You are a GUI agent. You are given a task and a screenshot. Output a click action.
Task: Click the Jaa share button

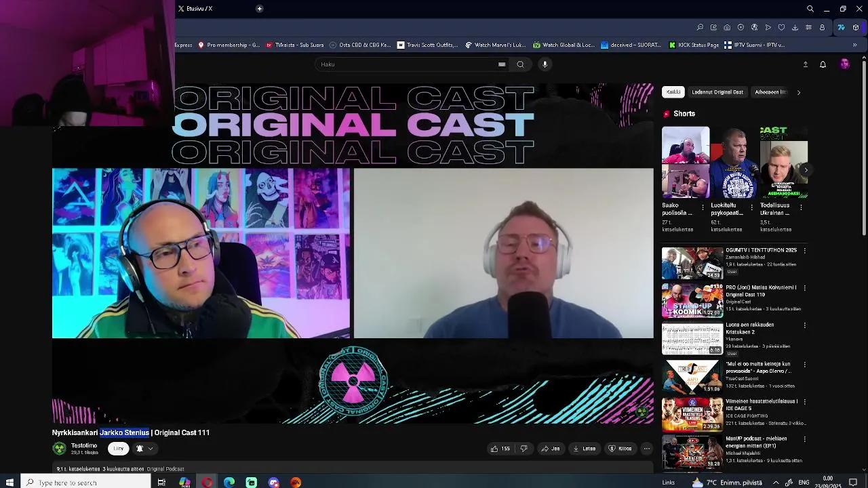tap(550, 449)
